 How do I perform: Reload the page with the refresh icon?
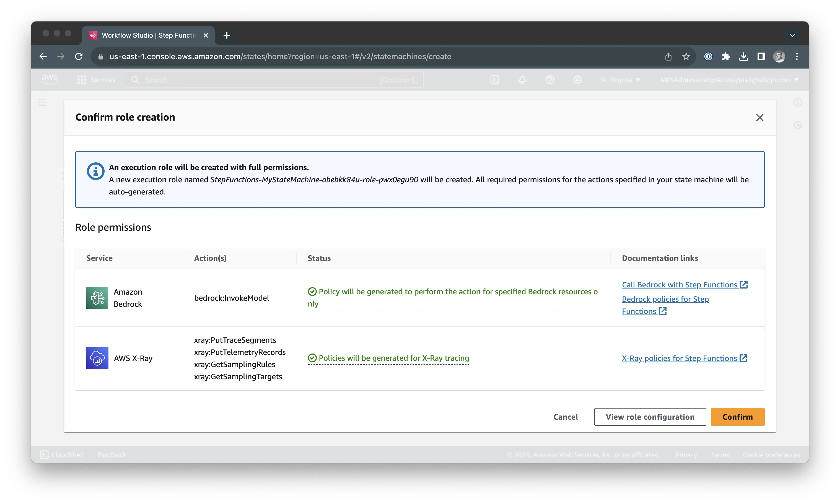[x=79, y=56]
